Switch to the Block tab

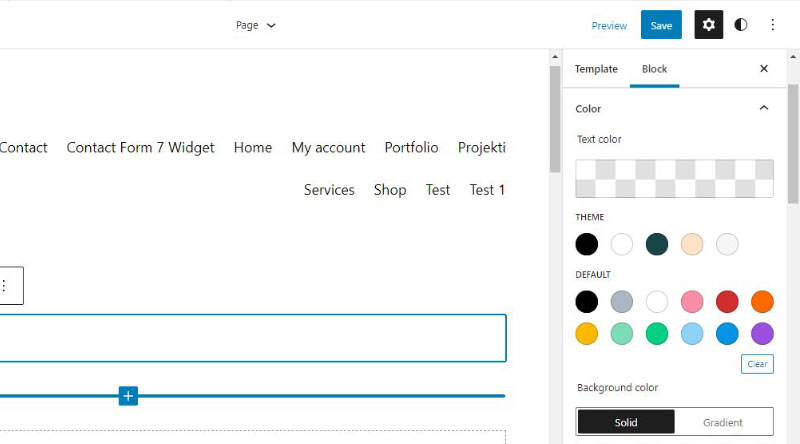click(655, 69)
